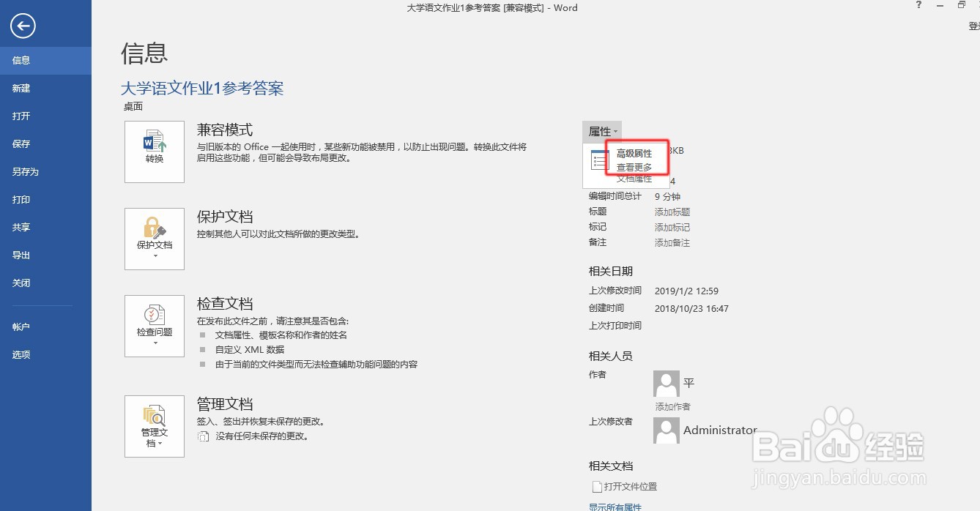Image resolution: width=980 pixels, height=511 pixels.
Task: Click the Help question mark icon
Action: [919, 5]
